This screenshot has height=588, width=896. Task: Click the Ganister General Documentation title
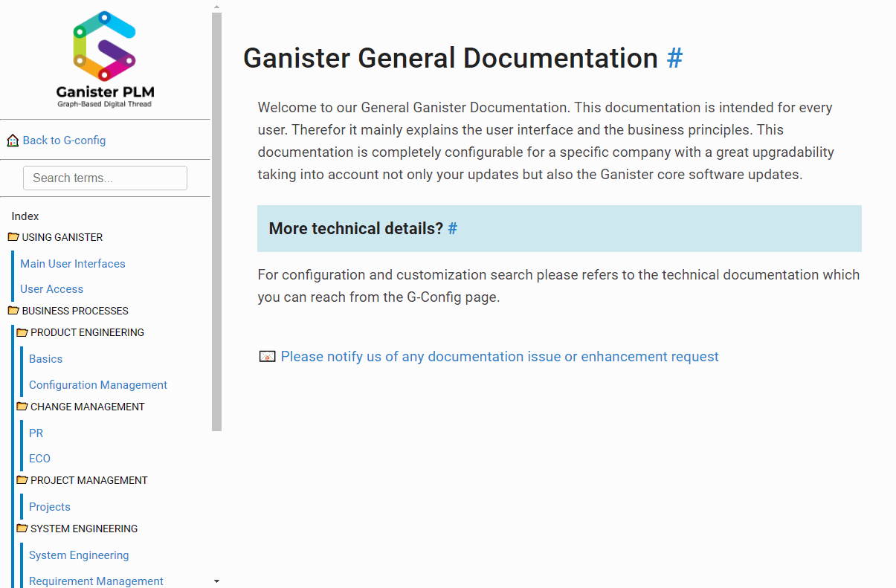pyautogui.click(x=451, y=58)
